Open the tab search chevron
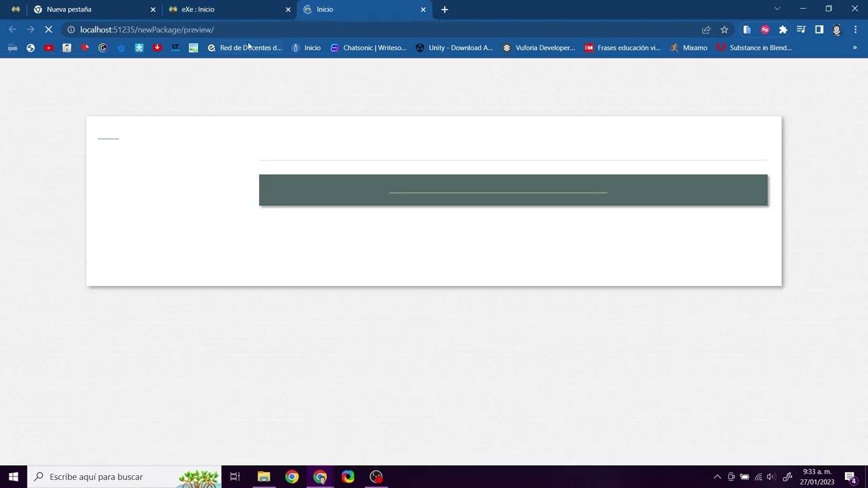 (777, 9)
